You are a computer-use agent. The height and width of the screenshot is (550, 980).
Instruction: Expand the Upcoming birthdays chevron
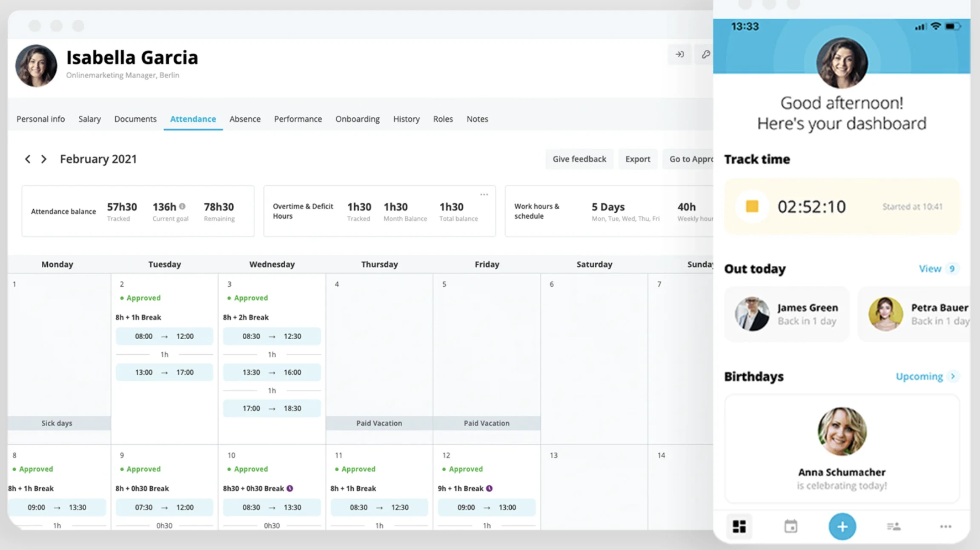[x=953, y=376]
